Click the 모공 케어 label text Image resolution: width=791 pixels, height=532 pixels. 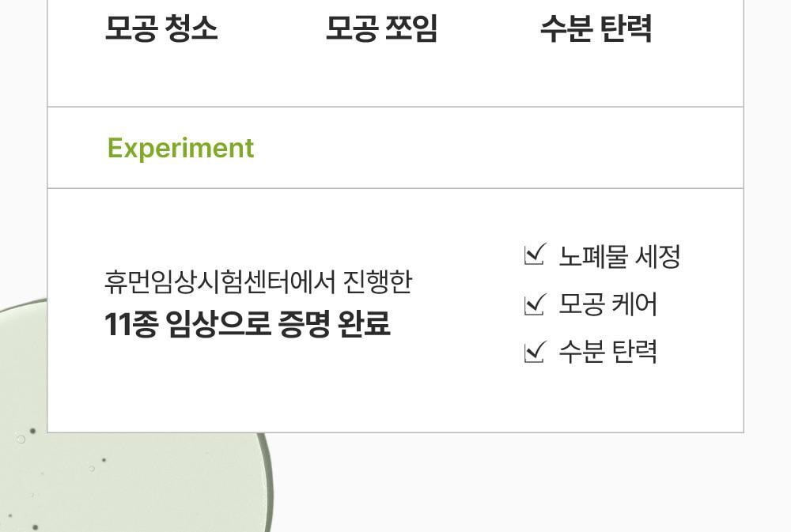(x=607, y=304)
